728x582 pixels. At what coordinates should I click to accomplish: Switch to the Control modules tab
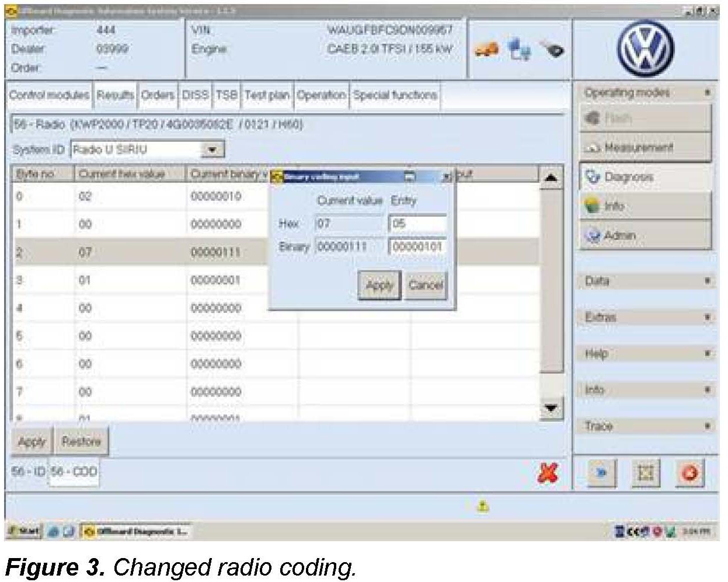tap(49, 95)
